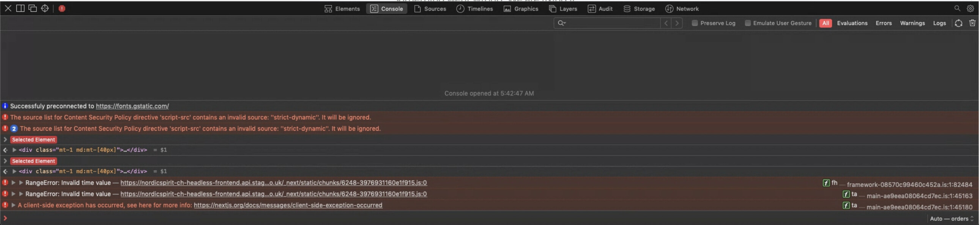This screenshot has height=225, width=980.
Task: Enable the Preserve Log checkbox
Action: (x=695, y=23)
